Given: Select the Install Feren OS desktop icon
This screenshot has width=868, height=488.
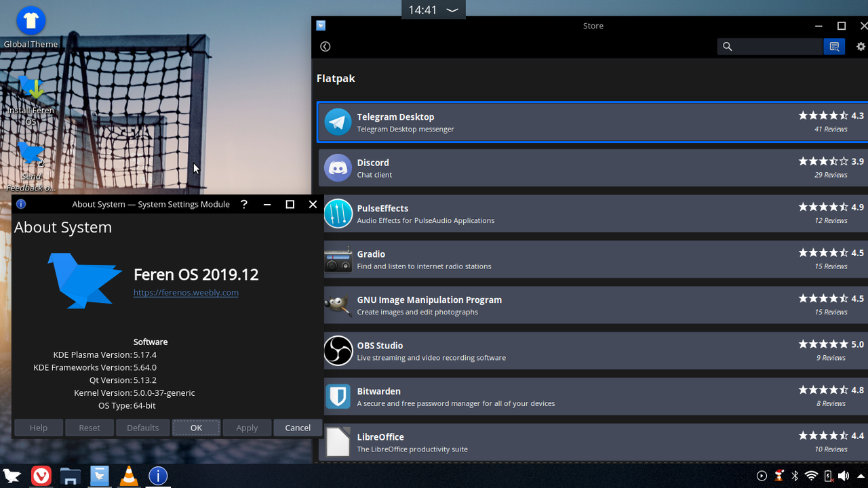Looking at the screenshot, I should pos(31,100).
